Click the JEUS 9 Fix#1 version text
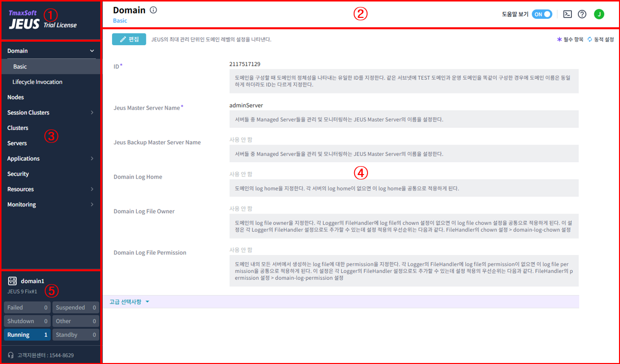Image resolution: width=620 pixels, height=364 pixels. click(x=22, y=292)
